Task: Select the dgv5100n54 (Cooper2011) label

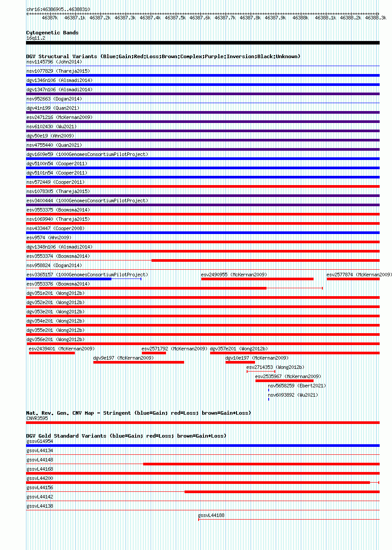Action: click(57, 164)
